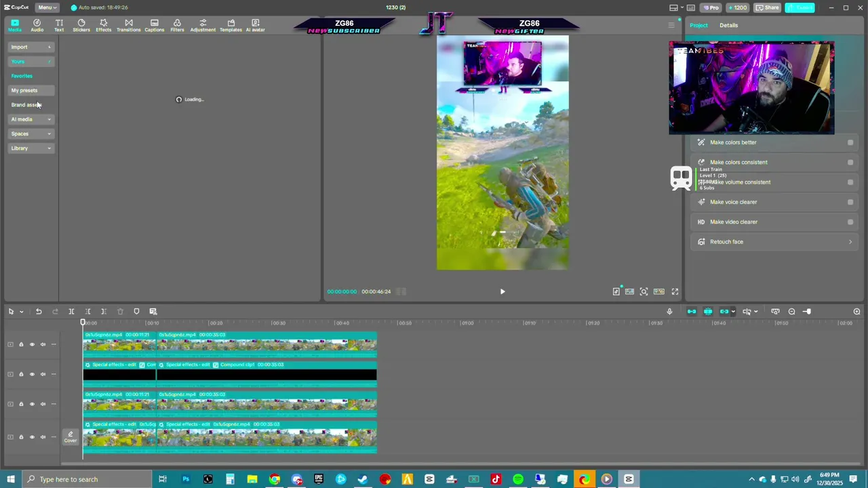
Task: Zoom out the timeline with minus icon
Action: 791,311
